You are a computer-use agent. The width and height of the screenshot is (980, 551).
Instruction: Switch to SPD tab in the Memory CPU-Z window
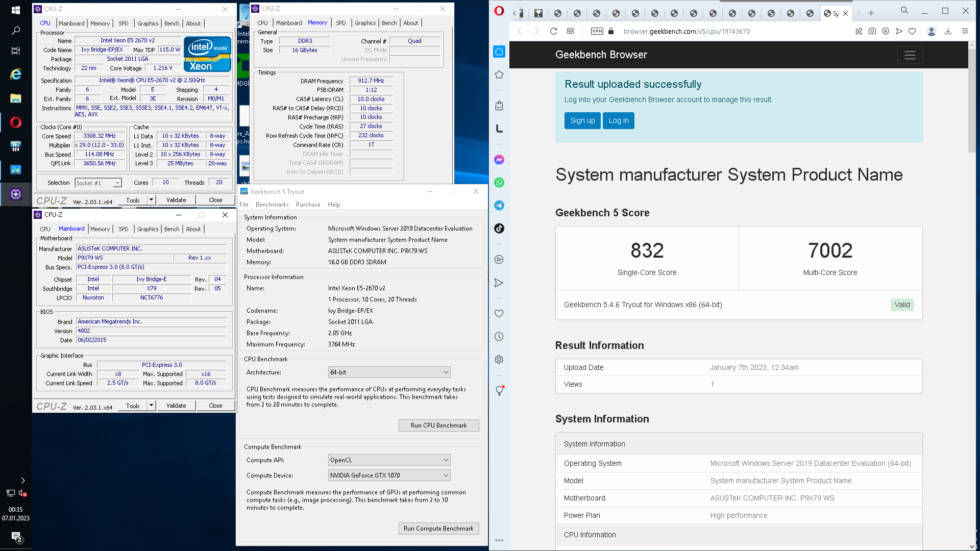(341, 23)
